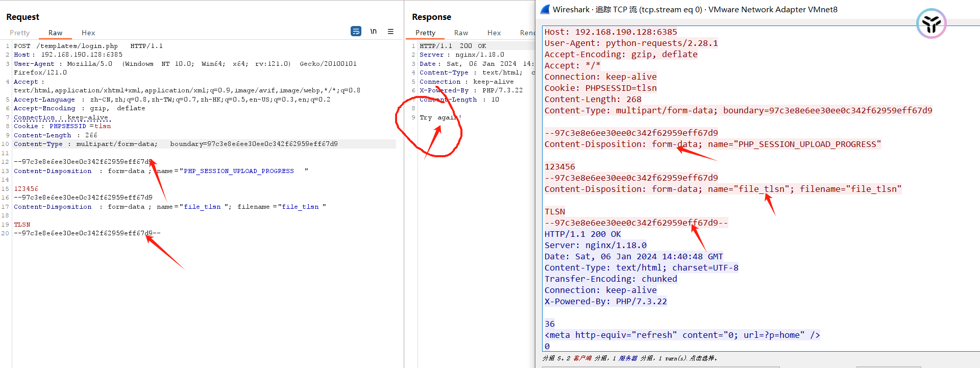Click file_tlsn Content-Disposition line in Request panel

click(170, 207)
